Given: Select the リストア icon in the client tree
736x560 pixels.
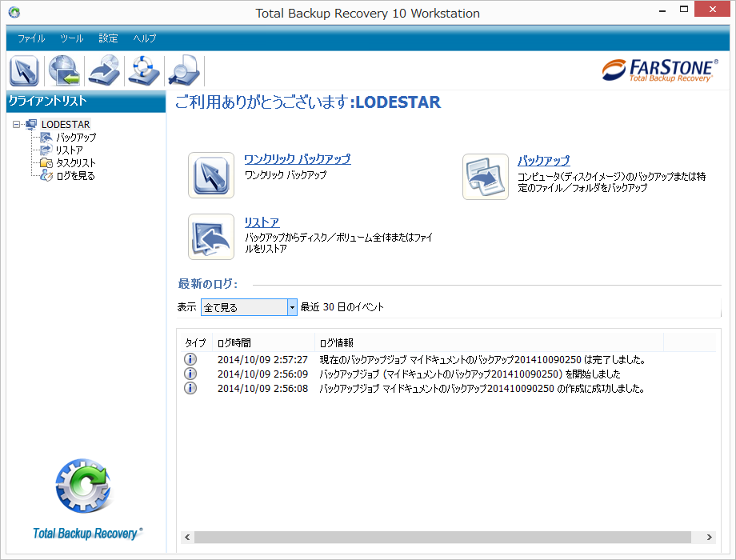Looking at the screenshot, I should 46,150.
